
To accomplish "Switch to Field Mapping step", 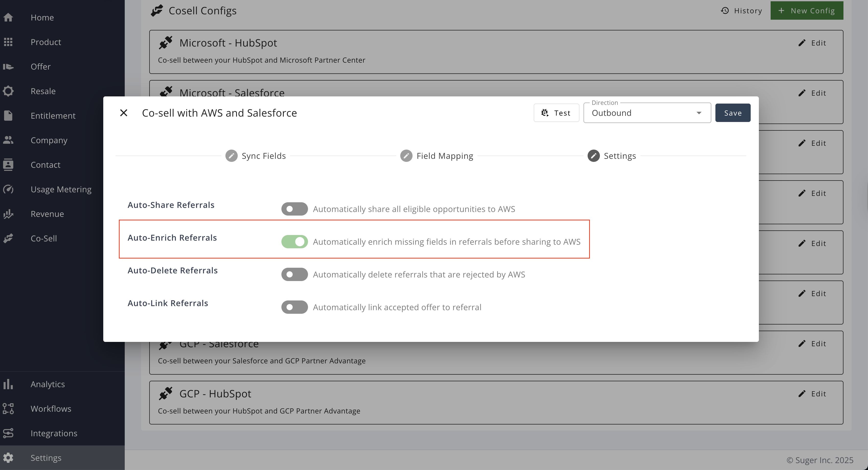I will coord(444,156).
